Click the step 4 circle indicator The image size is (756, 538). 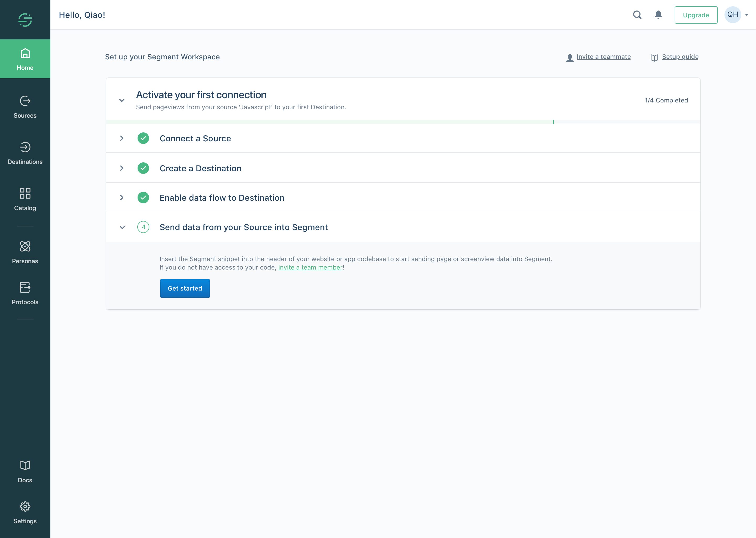click(x=143, y=227)
